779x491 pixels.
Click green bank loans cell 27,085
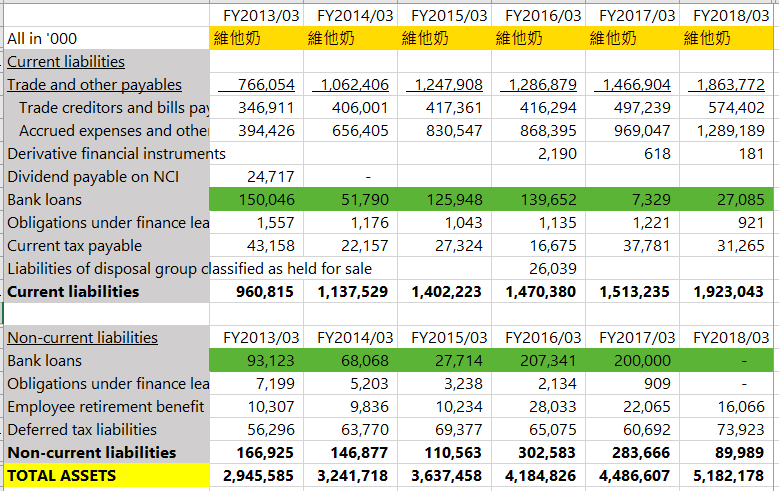(726, 199)
